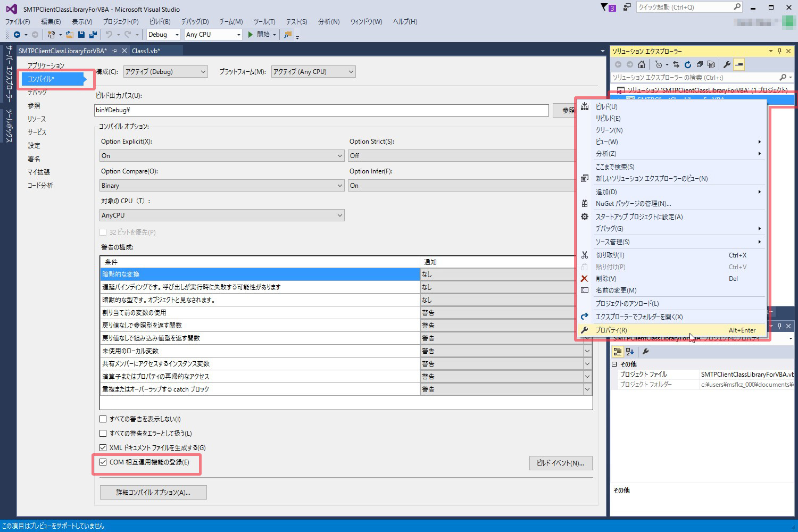
Task: Open the ファイル(F) menu
Action: [x=18, y=22]
